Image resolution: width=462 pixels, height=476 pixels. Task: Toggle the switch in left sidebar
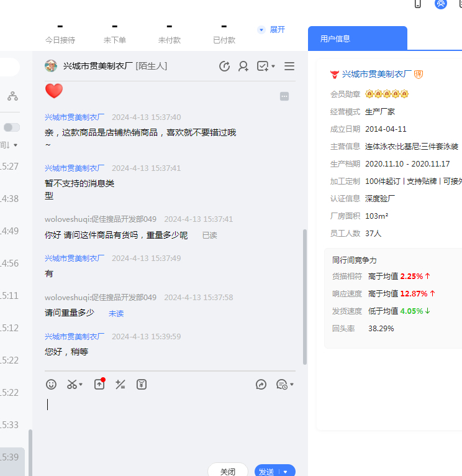coord(12,127)
